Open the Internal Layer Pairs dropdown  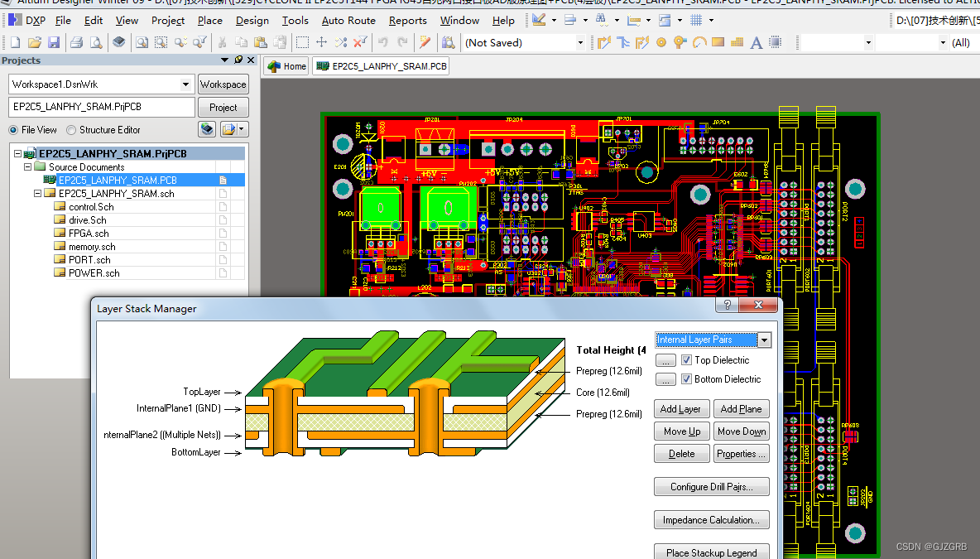click(x=766, y=340)
